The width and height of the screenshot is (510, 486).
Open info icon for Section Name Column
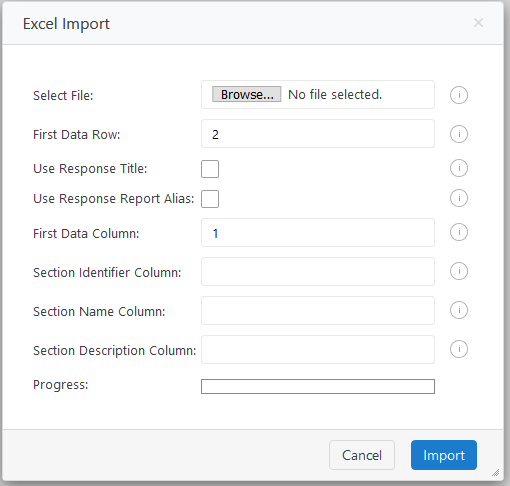click(x=459, y=310)
